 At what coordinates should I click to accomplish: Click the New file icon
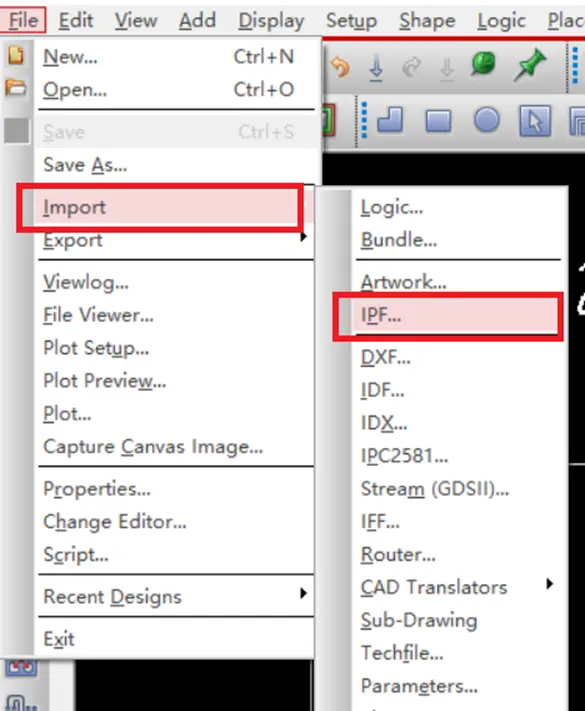click(16, 55)
